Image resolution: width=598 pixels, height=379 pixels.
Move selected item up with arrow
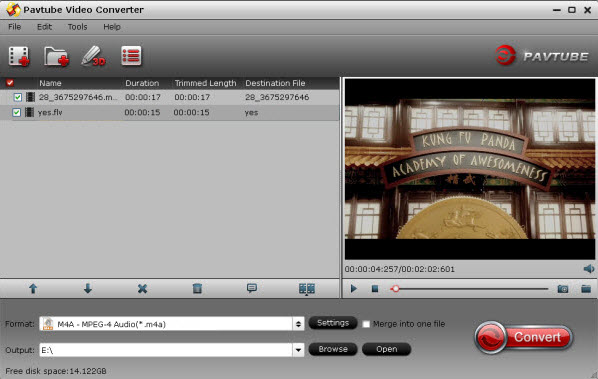click(x=33, y=289)
